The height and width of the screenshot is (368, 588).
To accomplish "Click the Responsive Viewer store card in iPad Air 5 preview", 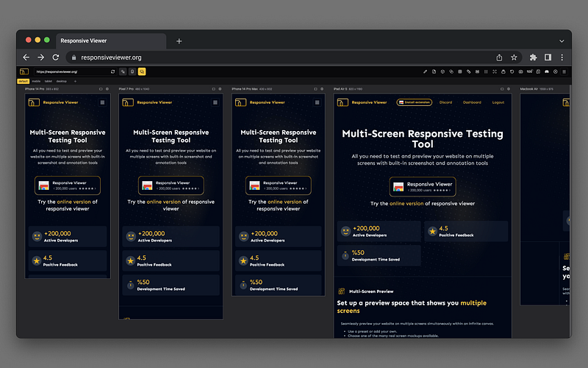I will pyautogui.click(x=423, y=187).
